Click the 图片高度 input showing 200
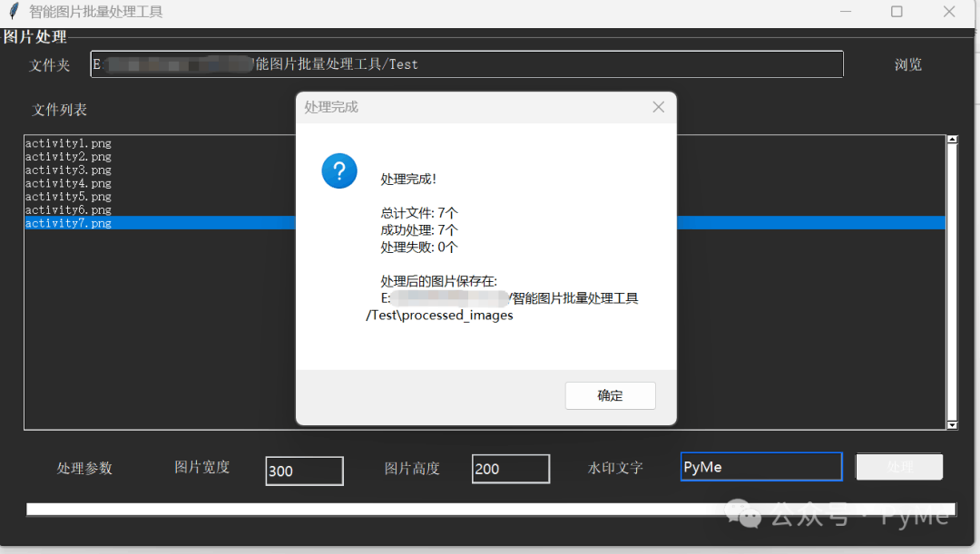 (x=510, y=469)
